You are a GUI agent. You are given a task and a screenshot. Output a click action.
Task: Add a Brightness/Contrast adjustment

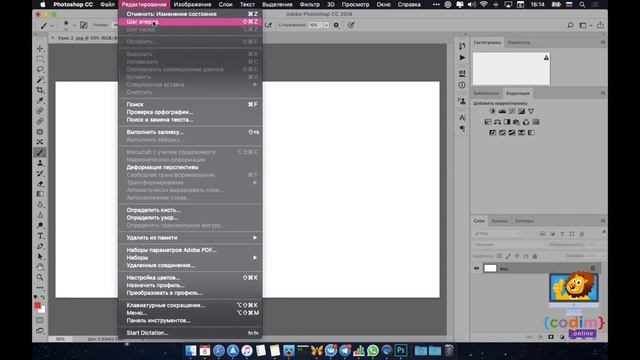click(493, 111)
